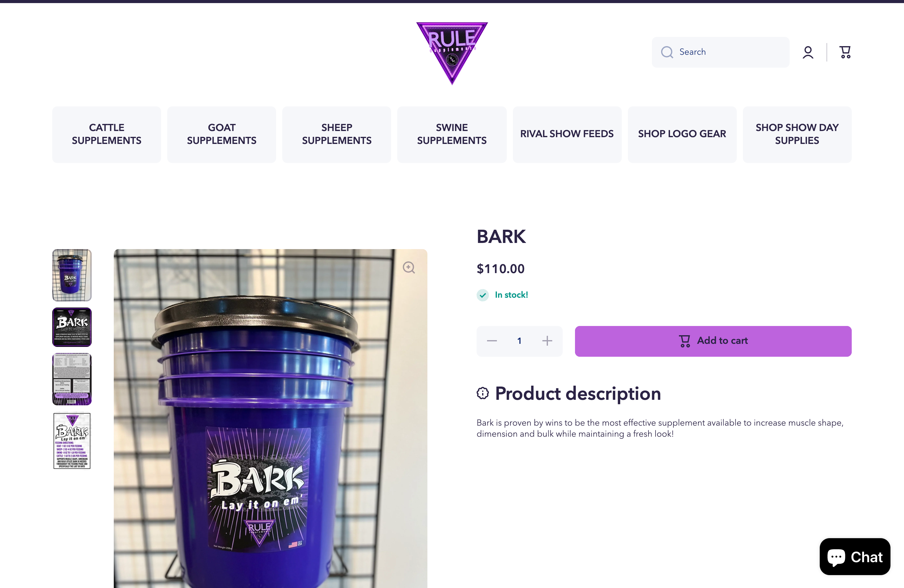Click into the Search field

click(x=720, y=52)
